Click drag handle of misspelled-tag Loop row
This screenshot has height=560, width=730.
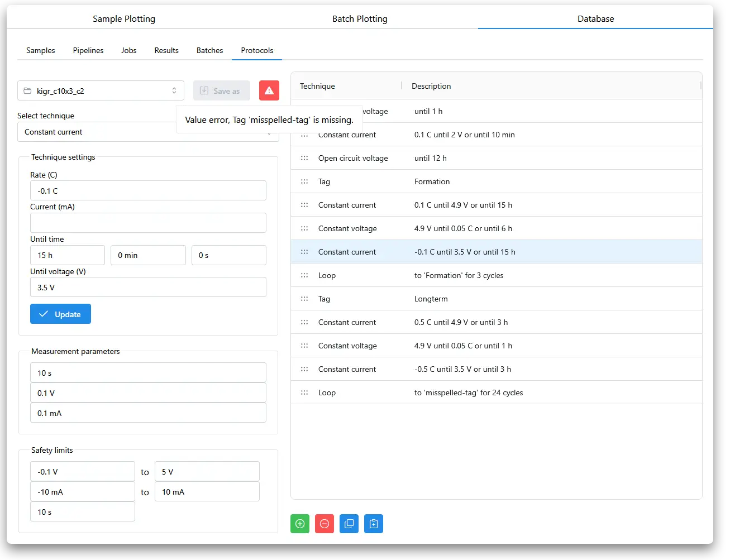304,393
